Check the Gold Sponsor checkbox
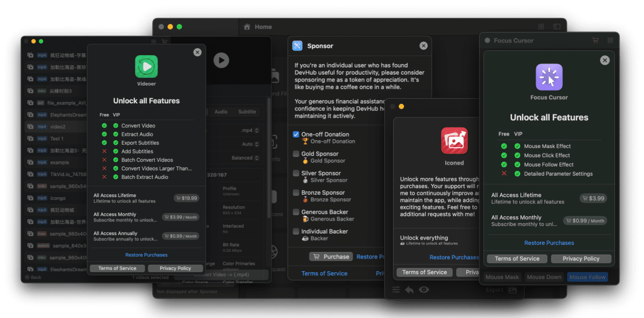This screenshot has height=318, width=644. point(296,154)
